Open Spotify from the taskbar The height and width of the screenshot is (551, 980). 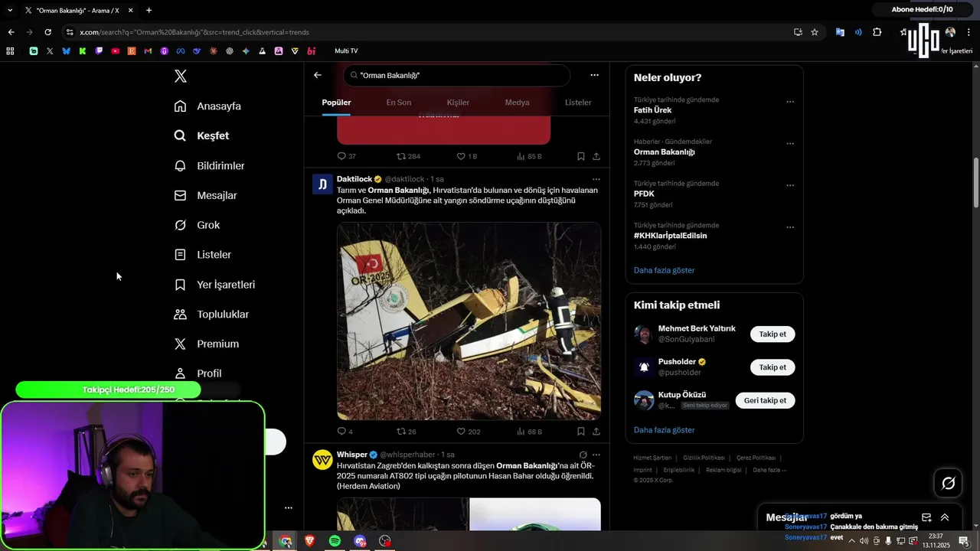point(335,541)
